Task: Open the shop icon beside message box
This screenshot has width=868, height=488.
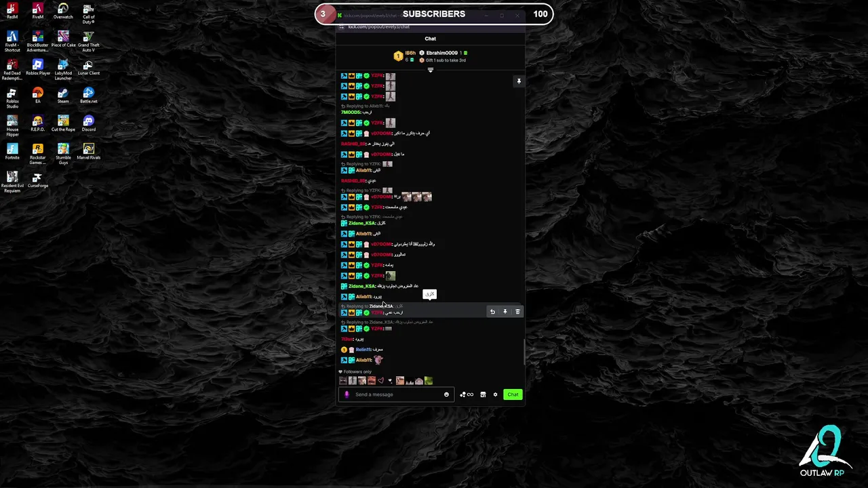Action: point(483,394)
